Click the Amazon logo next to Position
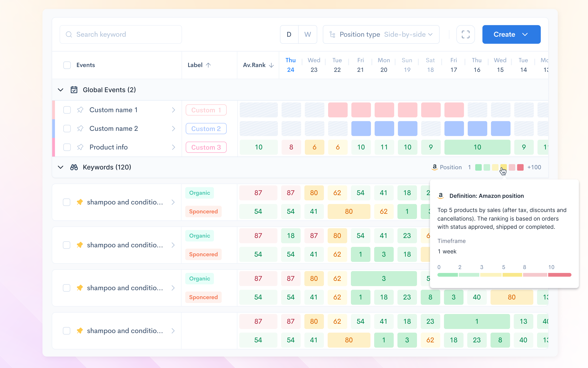The image size is (588, 368). click(434, 167)
